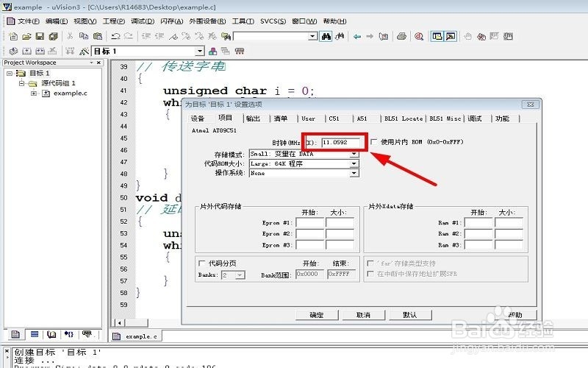Save all files toolbar icon
588x368 pixels.
[53, 36]
